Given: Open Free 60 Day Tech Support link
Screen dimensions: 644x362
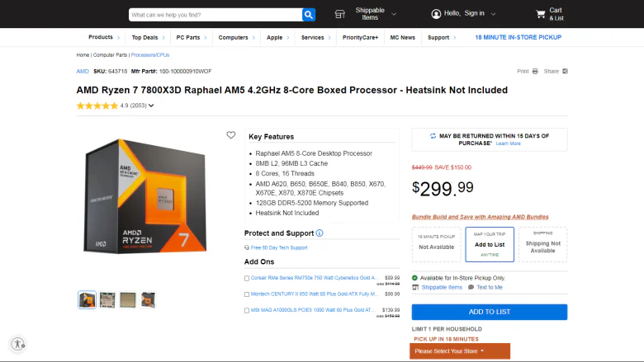Looking at the screenshot, I should [x=279, y=247].
